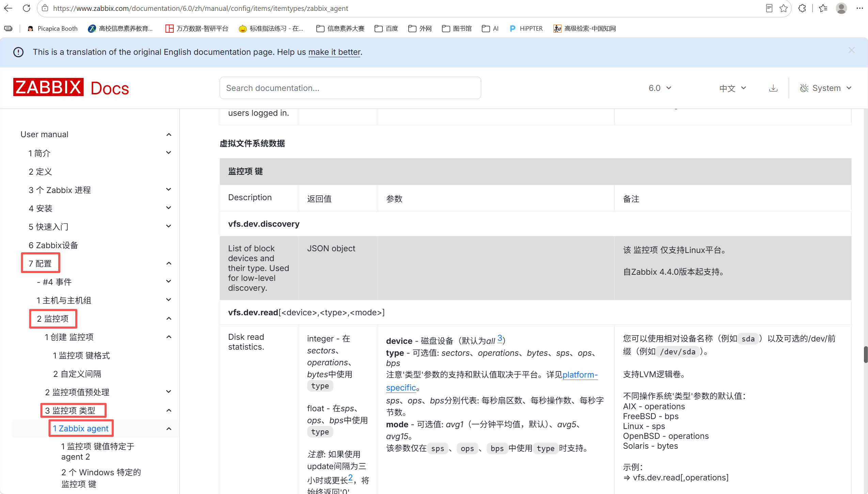Open Picapica Booth bookmark
Image resolution: width=868 pixels, height=494 pixels.
pos(52,29)
